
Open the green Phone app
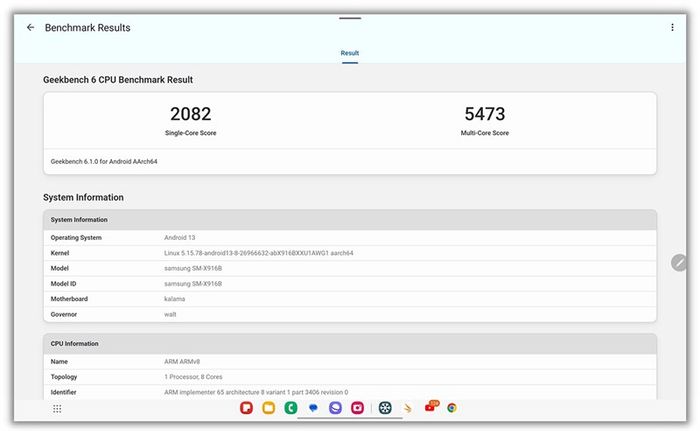291,408
